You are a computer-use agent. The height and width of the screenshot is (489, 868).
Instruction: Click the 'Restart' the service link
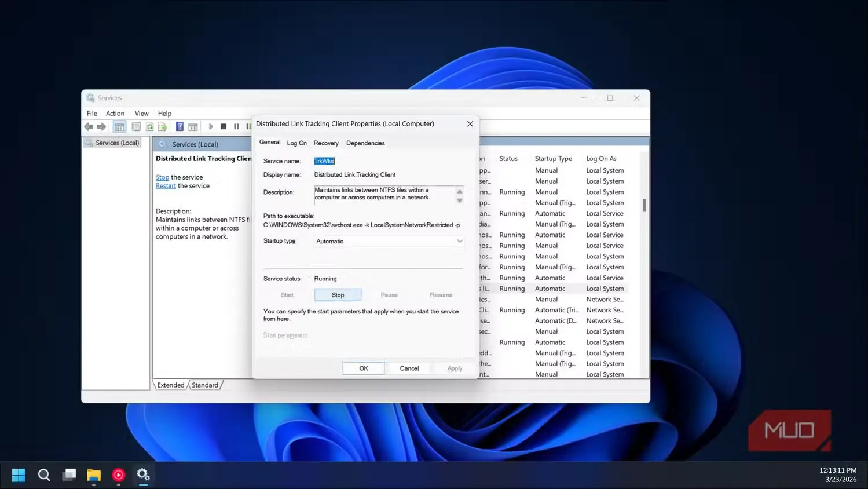pyautogui.click(x=166, y=186)
